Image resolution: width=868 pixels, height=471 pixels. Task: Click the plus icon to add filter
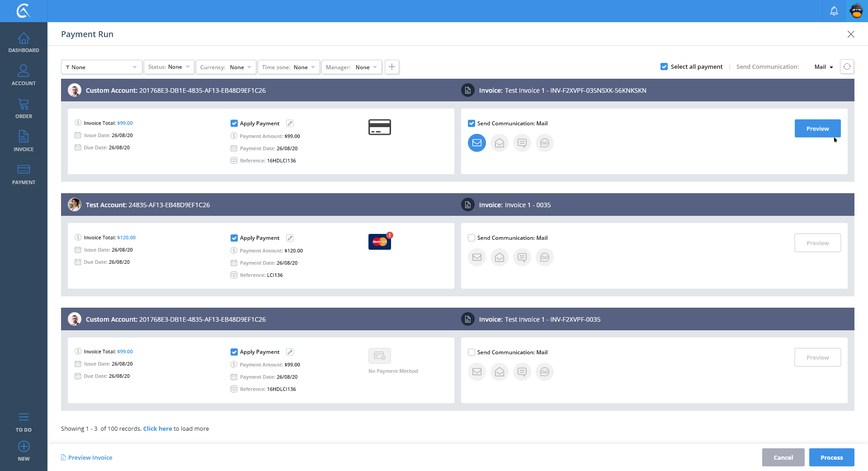pos(392,67)
